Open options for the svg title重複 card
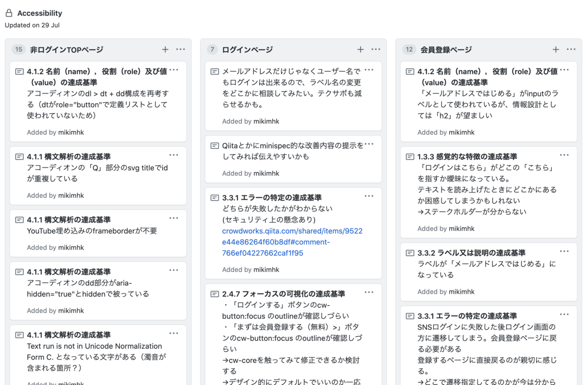The image size is (588, 385). tap(173, 155)
